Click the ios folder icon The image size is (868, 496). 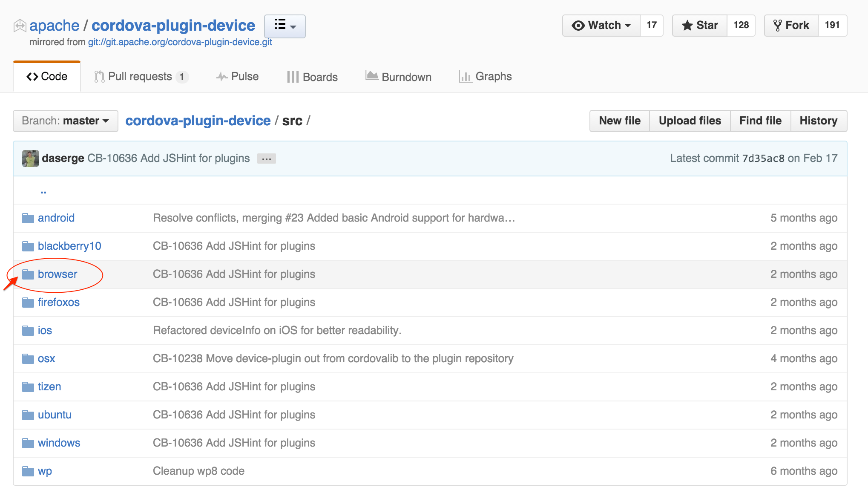[28, 331]
